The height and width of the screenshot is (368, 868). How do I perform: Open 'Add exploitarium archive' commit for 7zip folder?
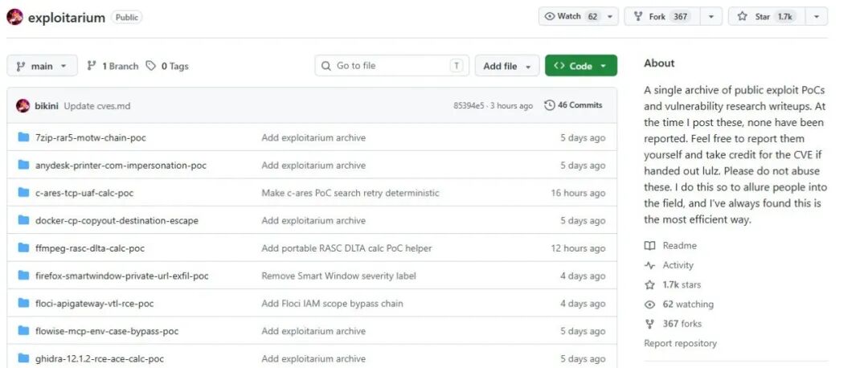click(x=313, y=137)
